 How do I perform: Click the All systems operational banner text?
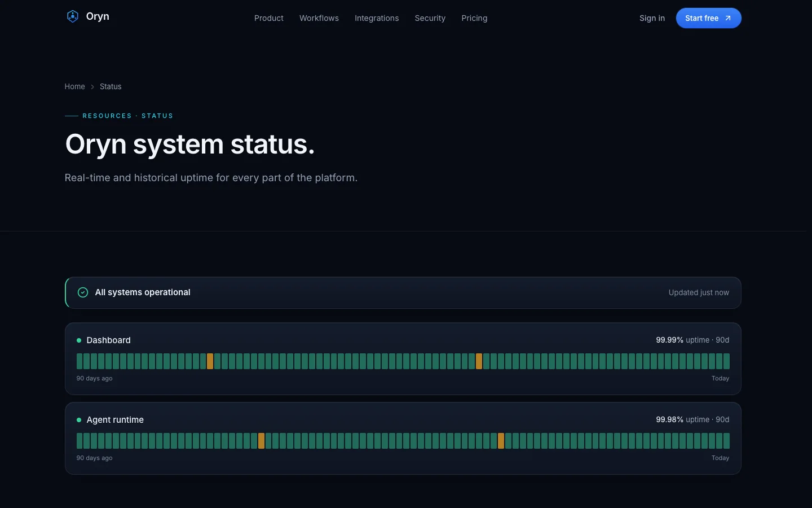coord(143,292)
